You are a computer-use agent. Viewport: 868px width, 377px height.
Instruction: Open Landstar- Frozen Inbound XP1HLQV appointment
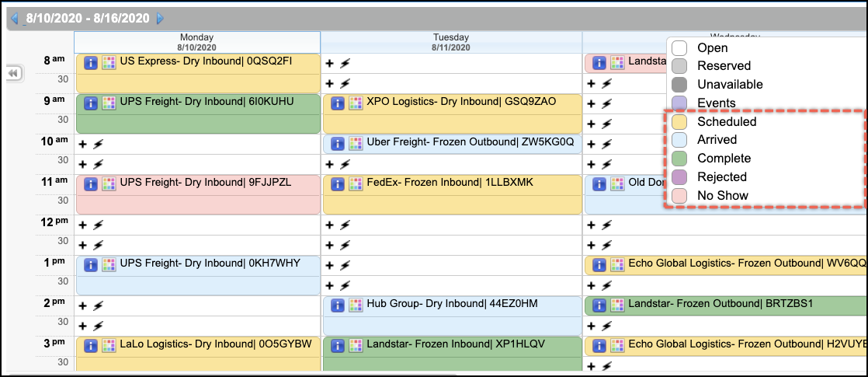453,354
